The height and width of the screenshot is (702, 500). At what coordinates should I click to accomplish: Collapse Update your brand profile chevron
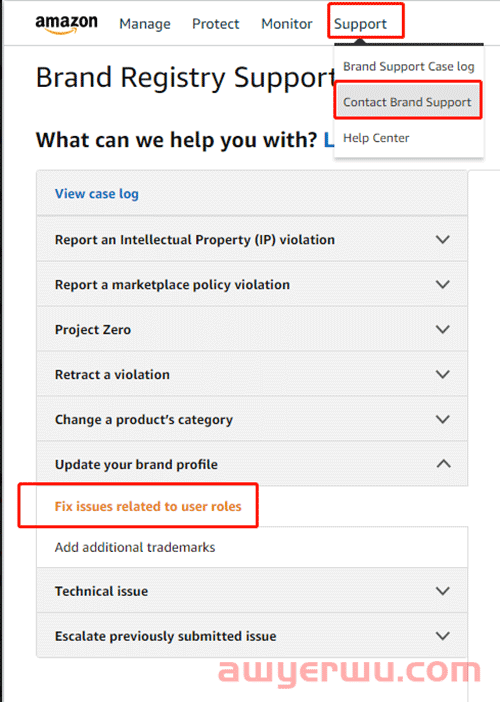[443, 464]
